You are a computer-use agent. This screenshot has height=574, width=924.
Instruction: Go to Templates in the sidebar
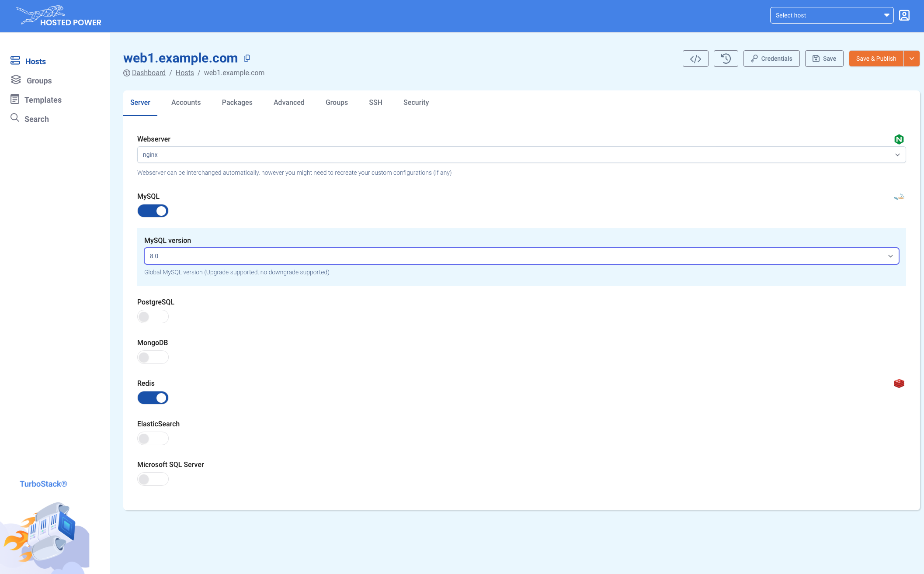[43, 100]
